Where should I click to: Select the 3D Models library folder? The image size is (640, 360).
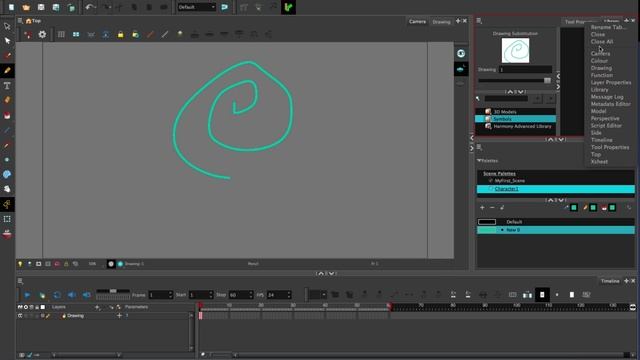(x=515, y=111)
